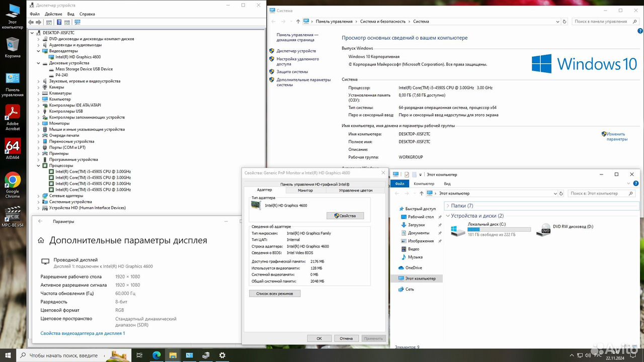Screen dimensions: 644x362
Task: Click scan for hardware changes monitor icon
Action: 77,22
